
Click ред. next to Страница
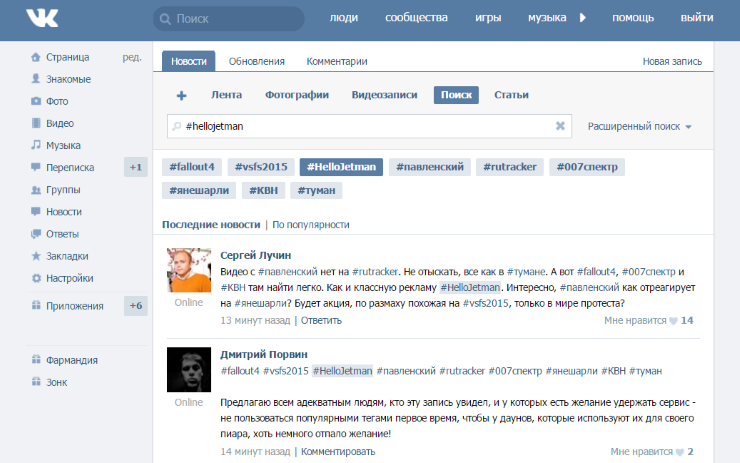click(x=132, y=57)
